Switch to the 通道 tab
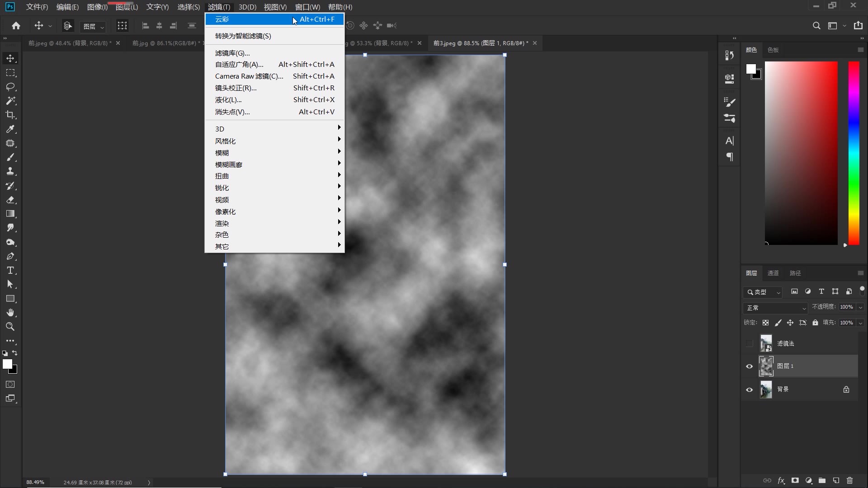 point(773,273)
